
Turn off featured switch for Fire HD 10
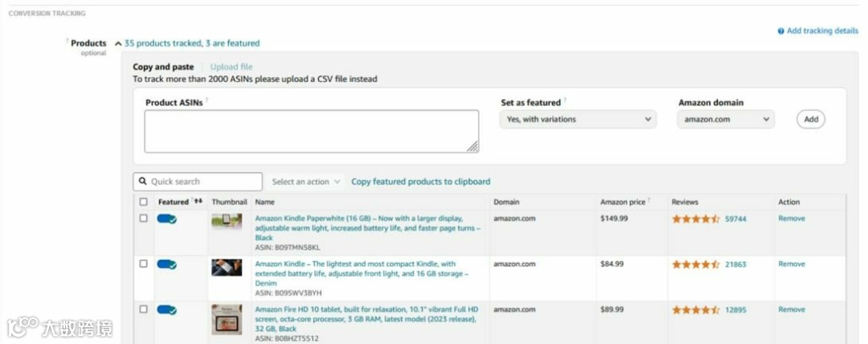pyautogui.click(x=167, y=309)
